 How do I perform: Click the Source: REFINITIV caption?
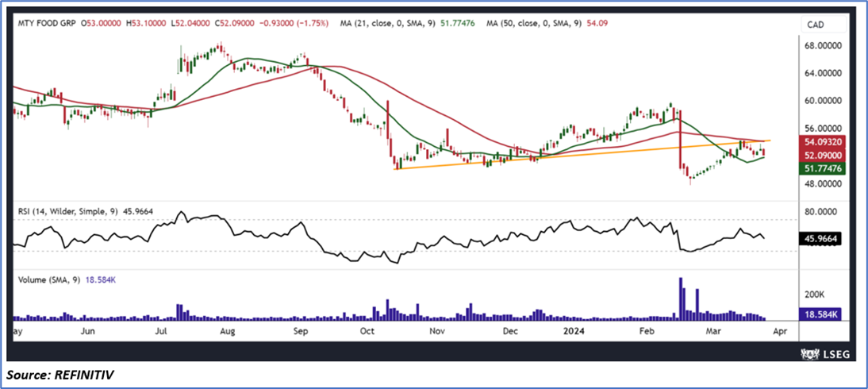pyautogui.click(x=61, y=376)
